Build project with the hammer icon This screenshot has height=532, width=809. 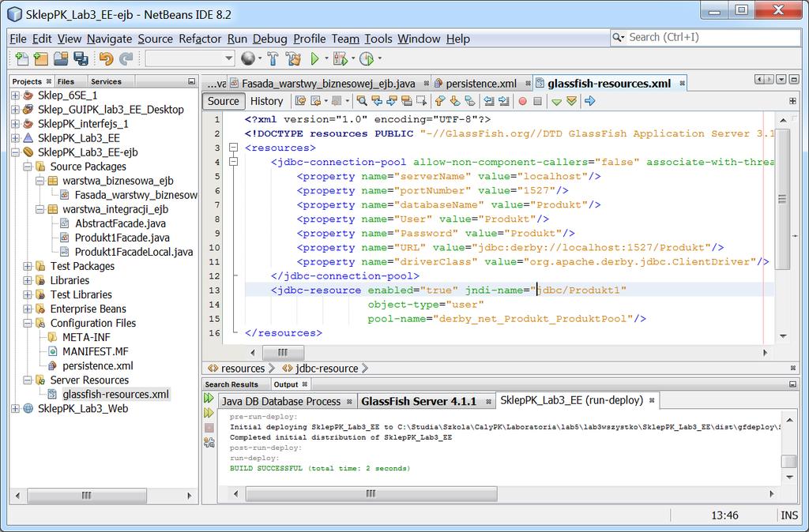273,58
